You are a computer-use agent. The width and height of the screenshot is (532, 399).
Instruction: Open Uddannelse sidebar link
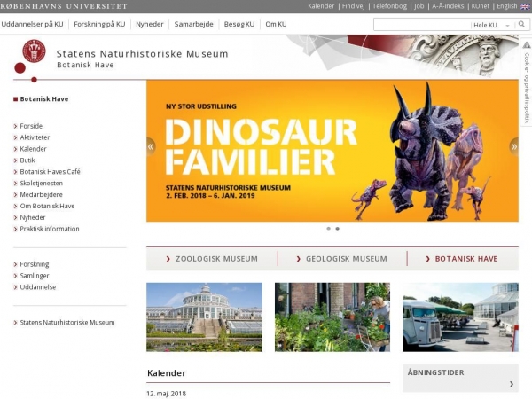coord(37,287)
